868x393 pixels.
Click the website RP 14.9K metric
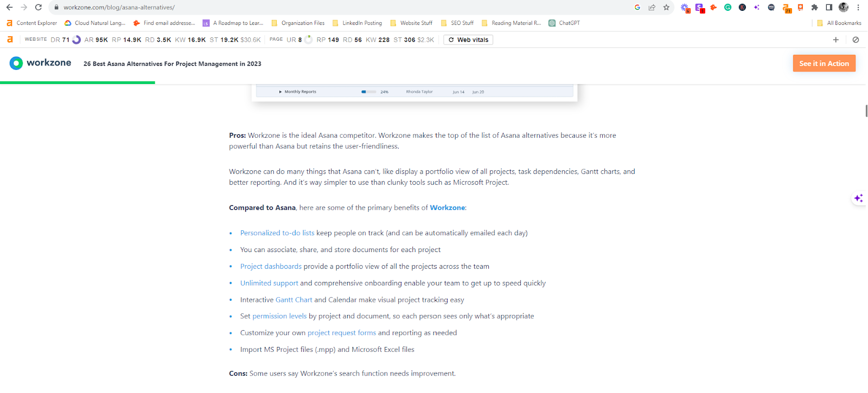126,40
